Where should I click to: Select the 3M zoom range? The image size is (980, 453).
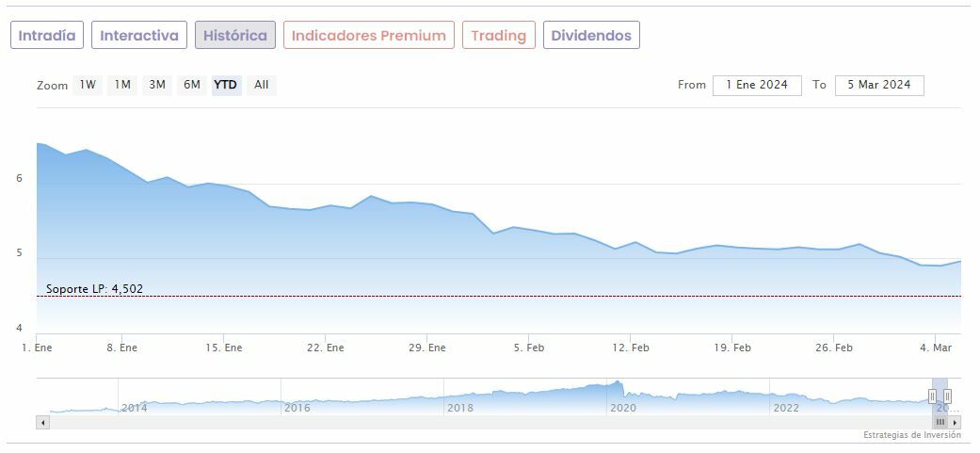(157, 85)
